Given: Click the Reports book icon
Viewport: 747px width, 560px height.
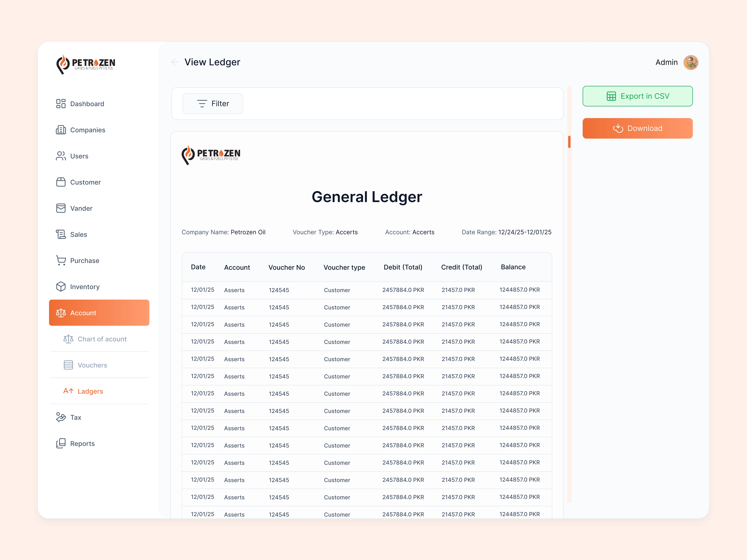Looking at the screenshot, I should coord(61,443).
